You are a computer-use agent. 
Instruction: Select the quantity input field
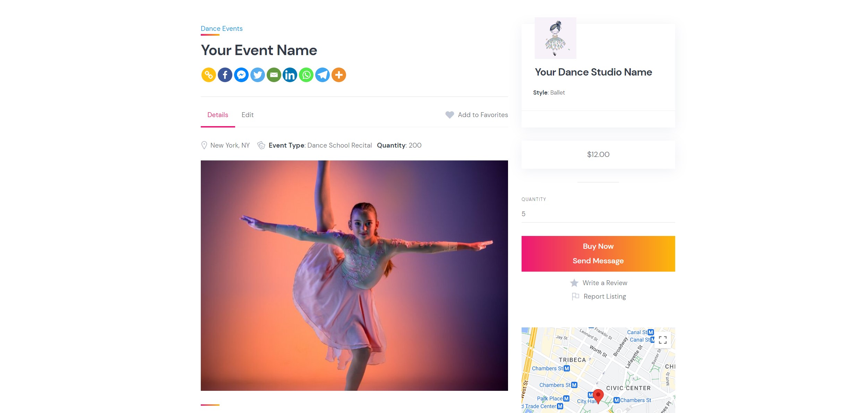tap(598, 214)
